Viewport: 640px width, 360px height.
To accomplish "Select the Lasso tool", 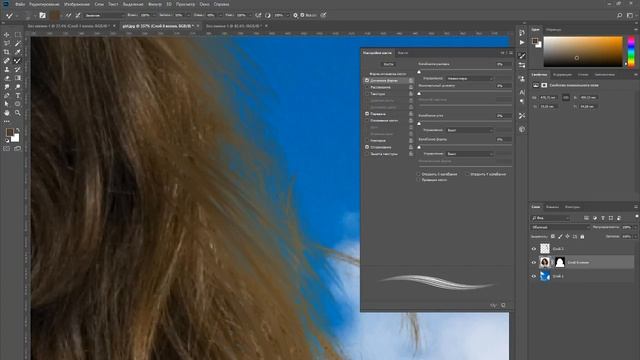I will (7, 44).
